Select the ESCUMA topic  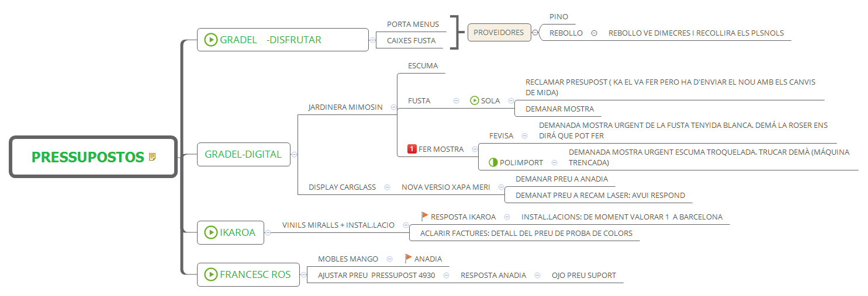(423, 66)
